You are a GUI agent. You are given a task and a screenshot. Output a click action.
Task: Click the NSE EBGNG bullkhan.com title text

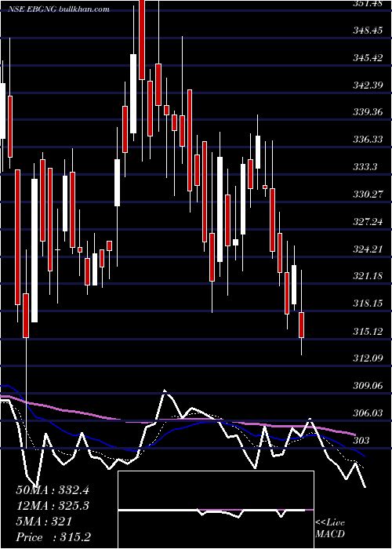click(59, 9)
